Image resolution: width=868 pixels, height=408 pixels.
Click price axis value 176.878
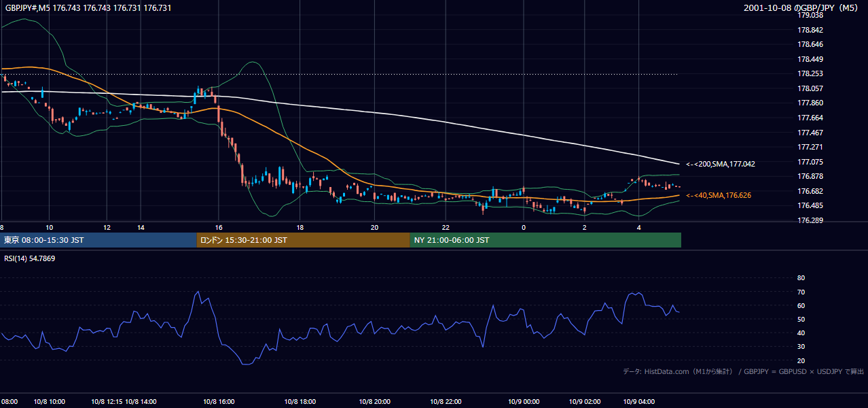810,176
